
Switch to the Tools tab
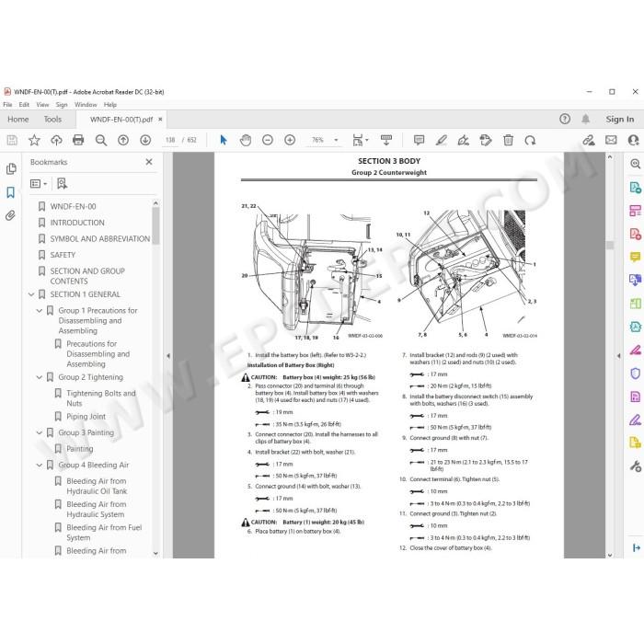52,119
